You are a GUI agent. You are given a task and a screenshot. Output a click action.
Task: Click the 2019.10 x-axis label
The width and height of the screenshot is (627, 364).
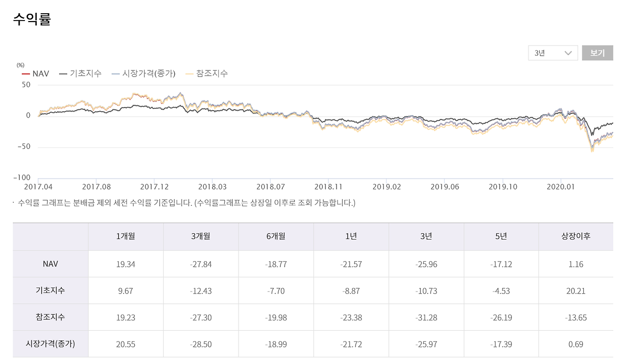point(503,187)
